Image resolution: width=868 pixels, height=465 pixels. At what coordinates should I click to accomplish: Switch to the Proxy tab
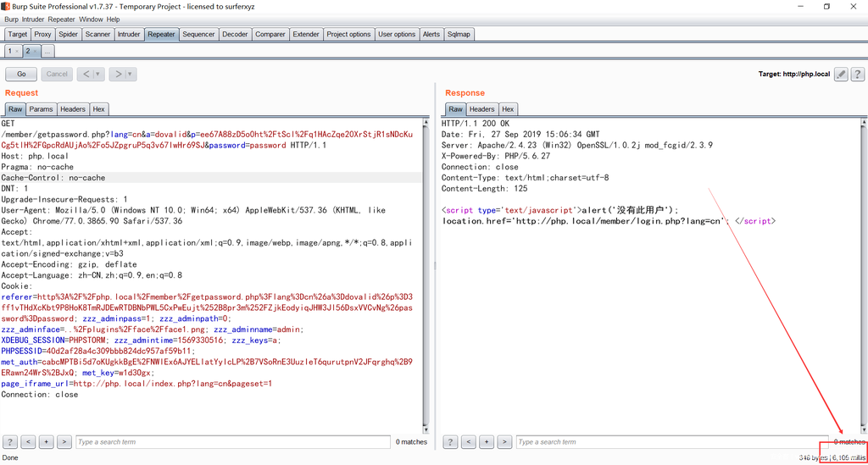pos(42,34)
